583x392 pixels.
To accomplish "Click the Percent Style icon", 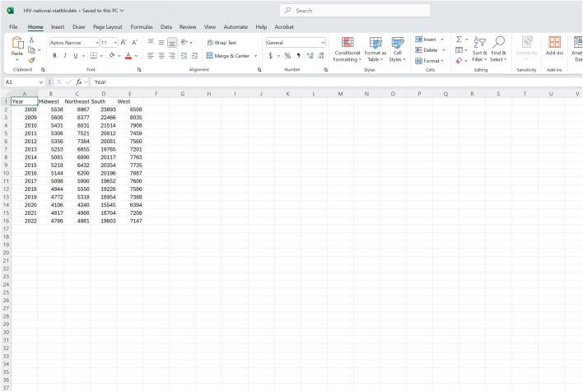I will [x=287, y=55].
